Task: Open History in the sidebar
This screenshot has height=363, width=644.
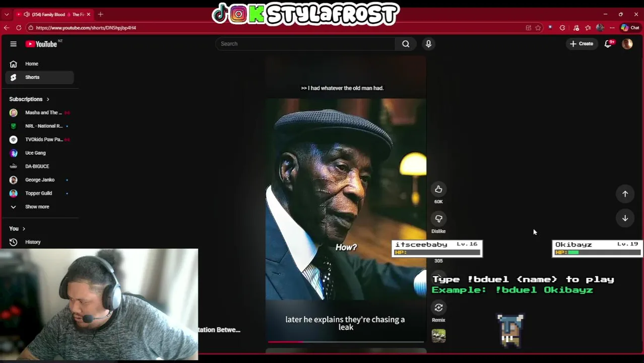Action: (x=40, y=242)
